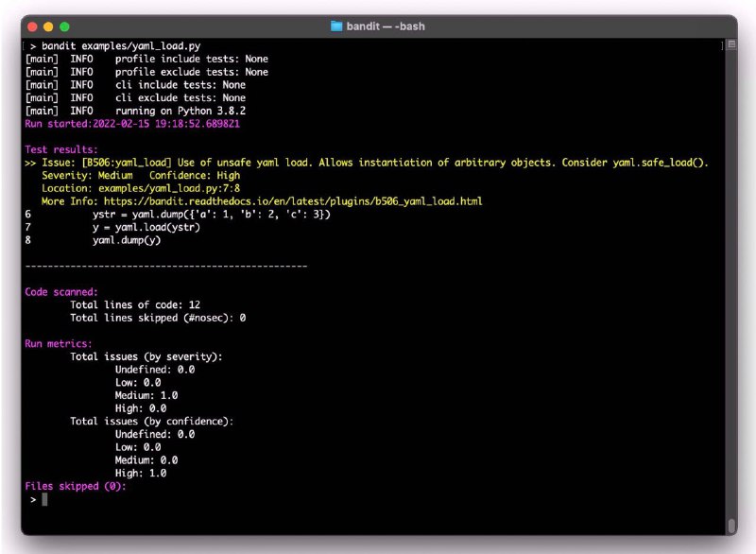Click location 'examples/yaml_load.py:7:8'
The image size is (756, 554).
click(x=169, y=188)
